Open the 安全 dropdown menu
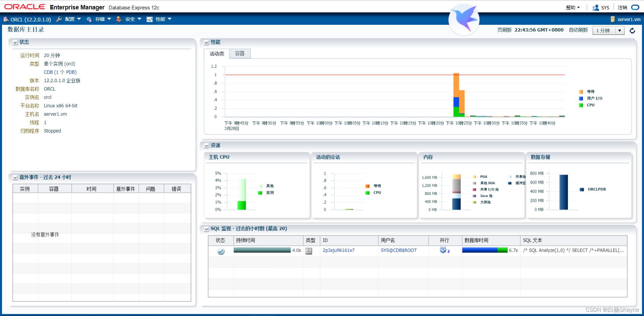The image size is (644, 316). click(133, 19)
